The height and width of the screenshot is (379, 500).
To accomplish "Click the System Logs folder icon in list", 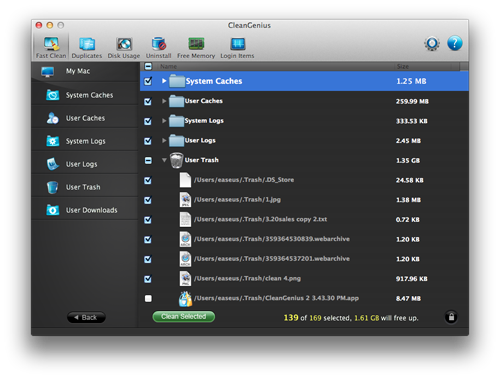I will coord(176,121).
